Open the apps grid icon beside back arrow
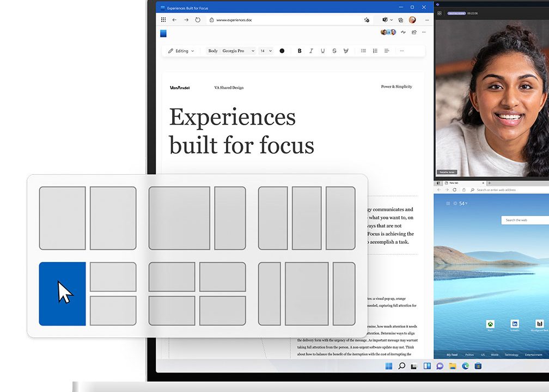The image size is (549, 392). click(163, 20)
